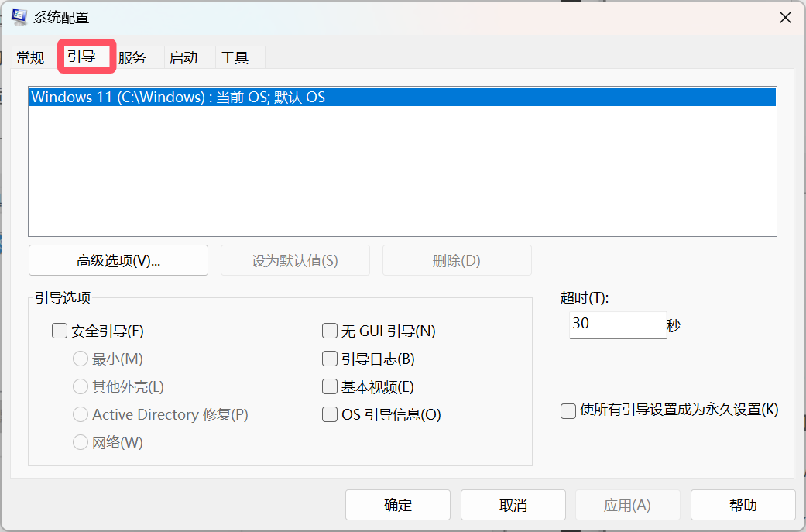The width and height of the screenshot is (806, 532).
Task: Check the 基本视频(E) option
Action: 330,386
